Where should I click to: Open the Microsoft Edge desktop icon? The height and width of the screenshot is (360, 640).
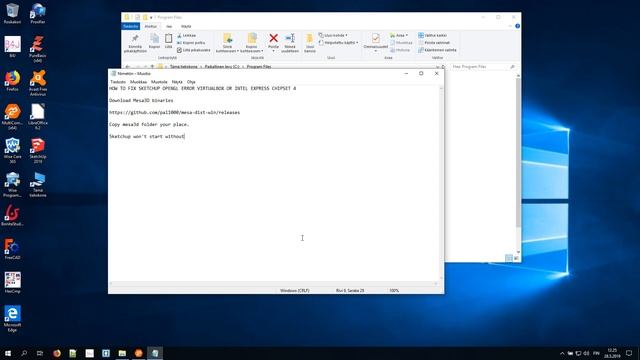pyautogui.click(x=12, y=319)
